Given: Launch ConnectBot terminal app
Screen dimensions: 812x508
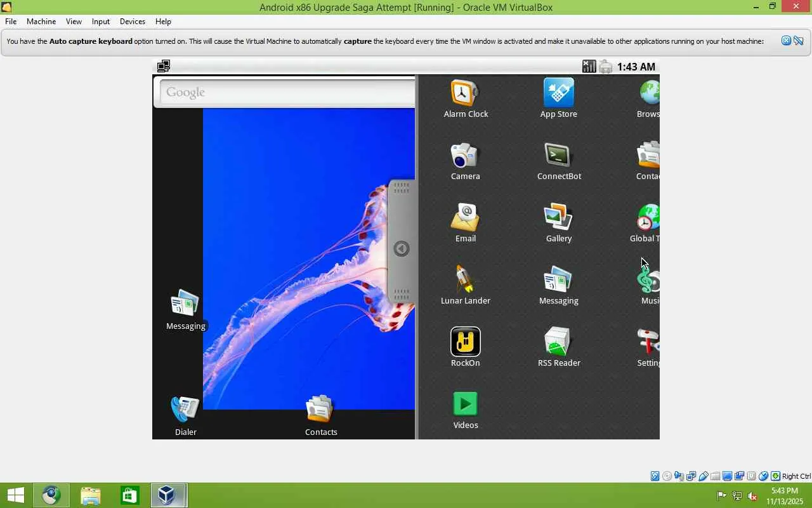Looking at the screenshot, I should point(559,161).
